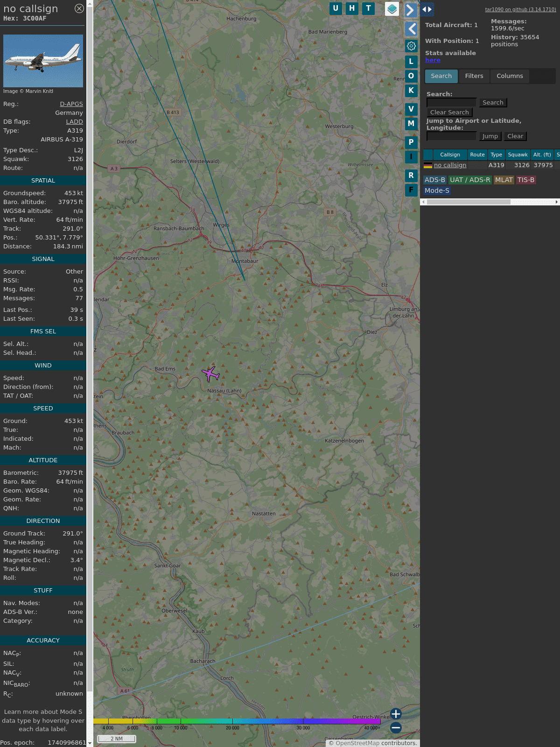560x747 pixels.
Task: Click the TIS-B legend label
Action: point(526,180)
